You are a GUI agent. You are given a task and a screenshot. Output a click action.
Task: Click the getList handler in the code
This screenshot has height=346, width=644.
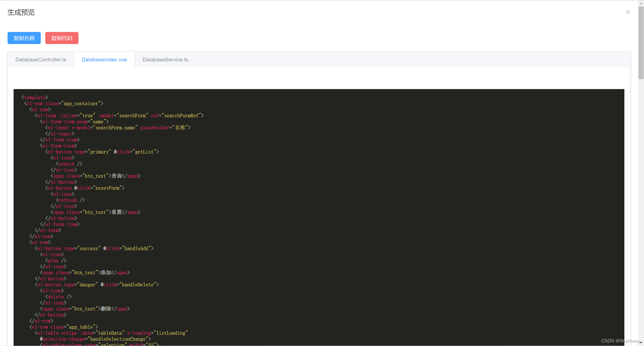(144, 152)
